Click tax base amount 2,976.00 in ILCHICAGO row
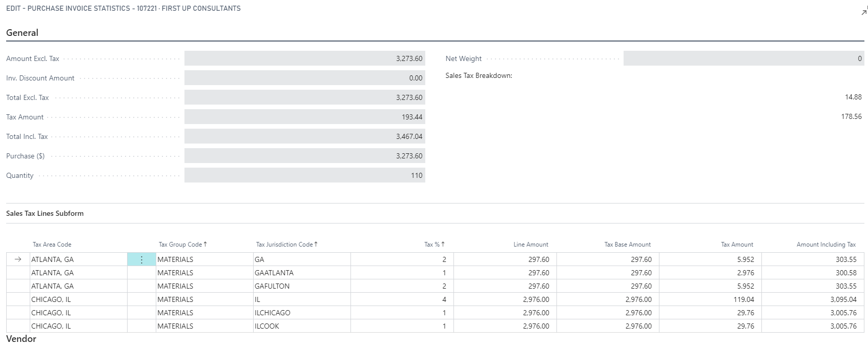Image resolution: width=868 pixels, height=345 pixels. [608, 313]
